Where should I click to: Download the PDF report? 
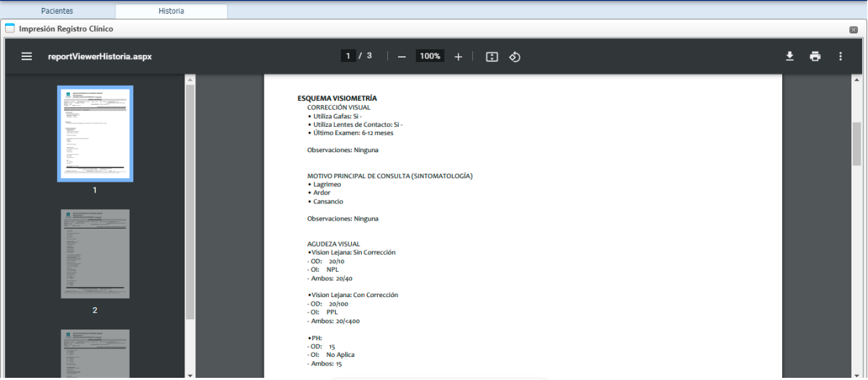[x=789, y=56]
